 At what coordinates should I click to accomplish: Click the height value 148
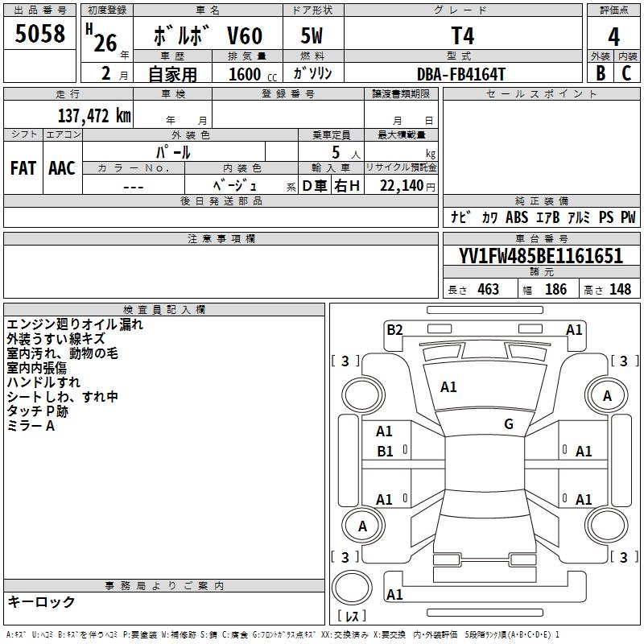pos(620,289)
